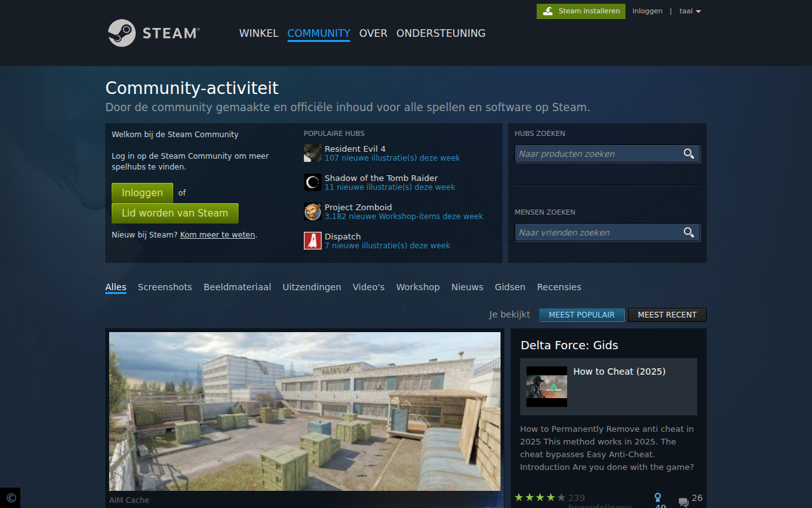Switch to the Beeldmateriaal tab
This screenshot has height=508, width=812.
237,287
